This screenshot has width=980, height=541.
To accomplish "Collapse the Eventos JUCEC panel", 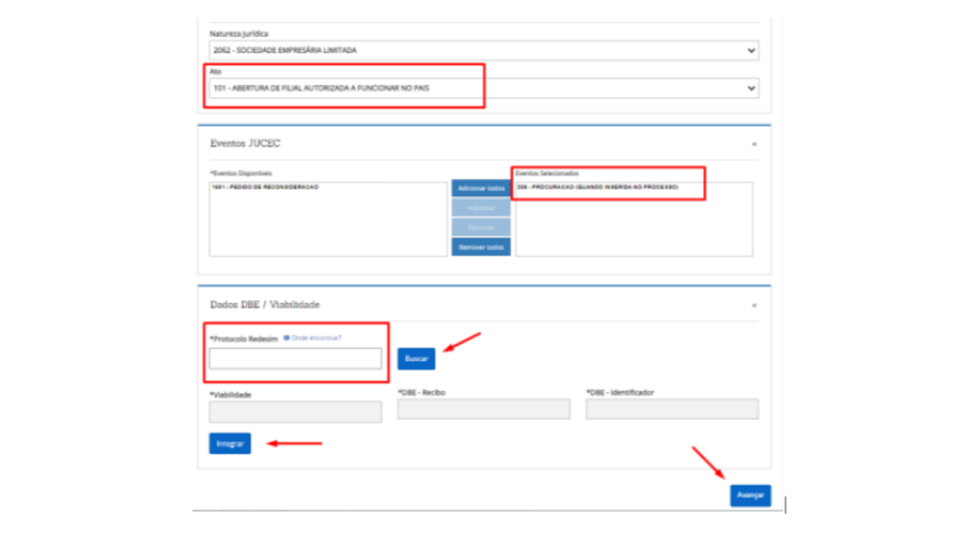I will (754, 144).
